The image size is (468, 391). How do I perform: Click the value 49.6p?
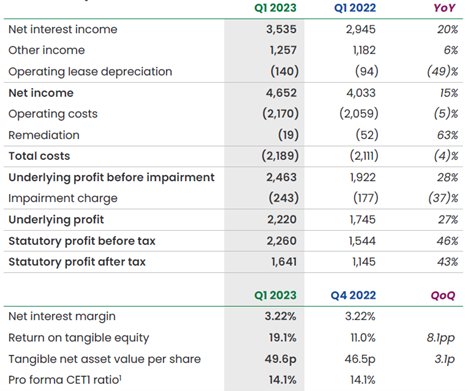pos(281,359)
